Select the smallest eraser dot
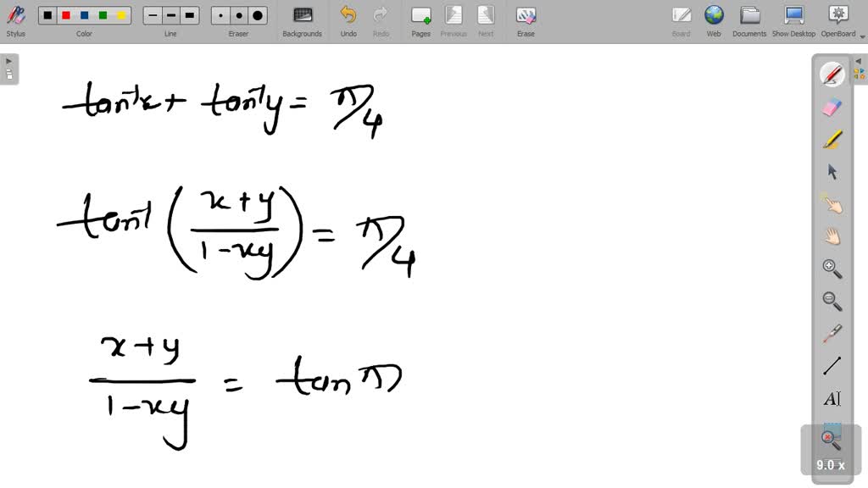 point(220,14)
